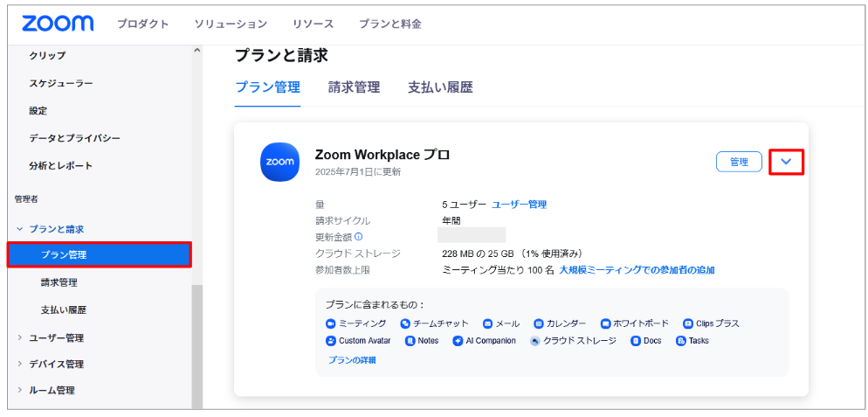This screenshot has width=868, height=417.
Task: Open the プランと料金 header menu
Action: [x=390, y=24]
